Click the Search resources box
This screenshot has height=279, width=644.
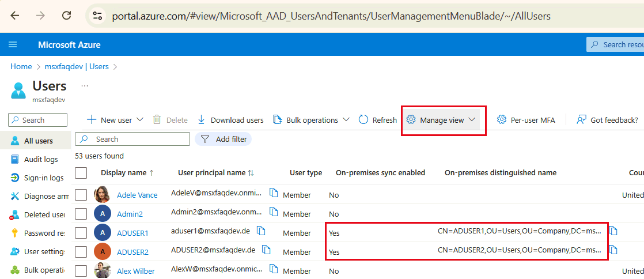click(x=615, y=44)
